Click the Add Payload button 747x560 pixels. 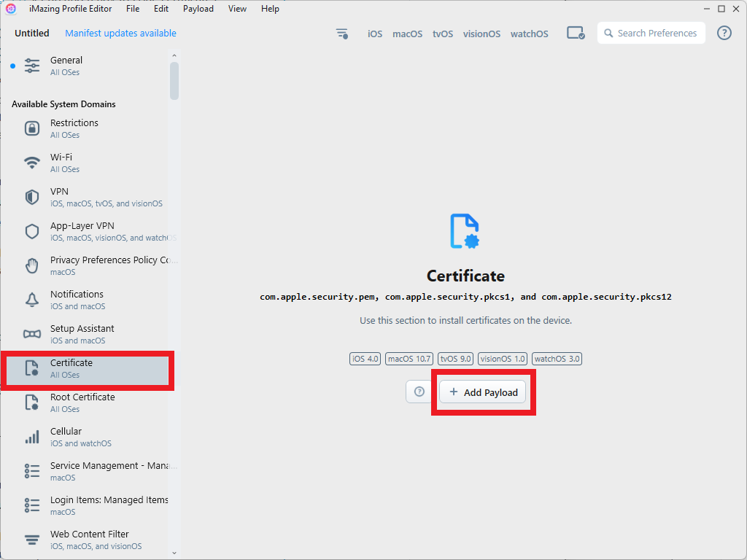click(x=483, y=392)
